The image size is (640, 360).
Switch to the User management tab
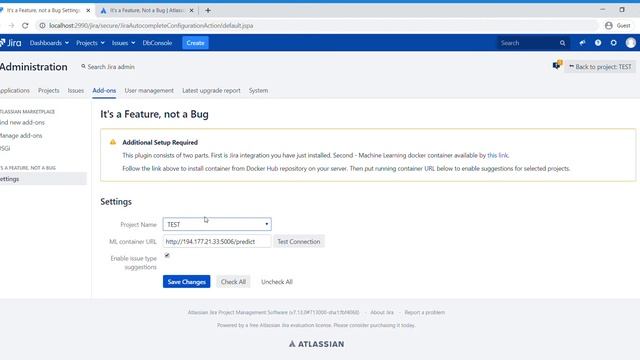pyautogui.click(x=149, y=91)
